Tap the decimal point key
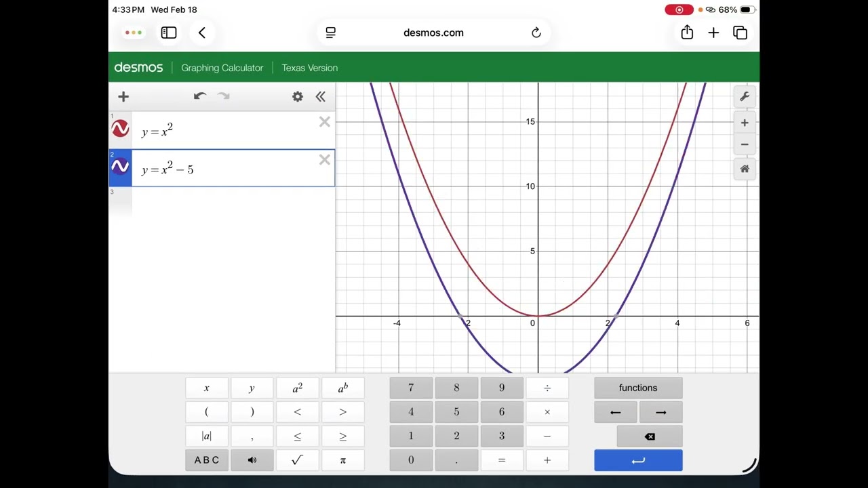 coord(456,460)
